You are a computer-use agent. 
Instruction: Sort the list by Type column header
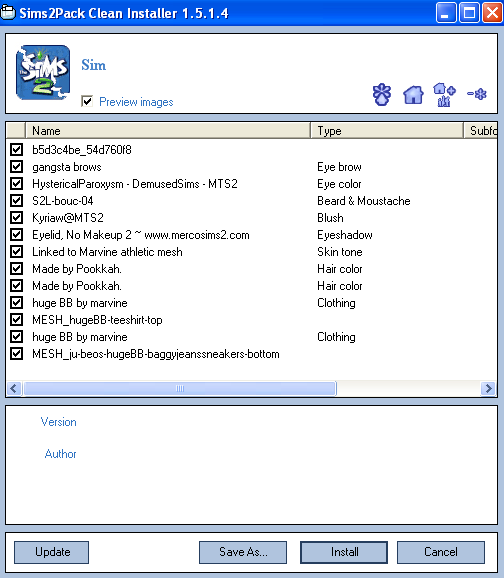(387, 130)
